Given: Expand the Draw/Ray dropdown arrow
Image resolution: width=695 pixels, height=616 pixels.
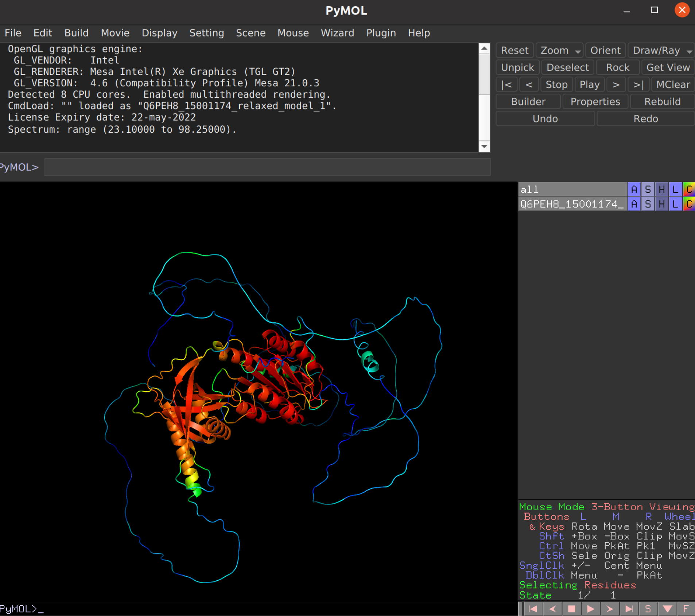Looking at the screenshot, I should [689, 51].
